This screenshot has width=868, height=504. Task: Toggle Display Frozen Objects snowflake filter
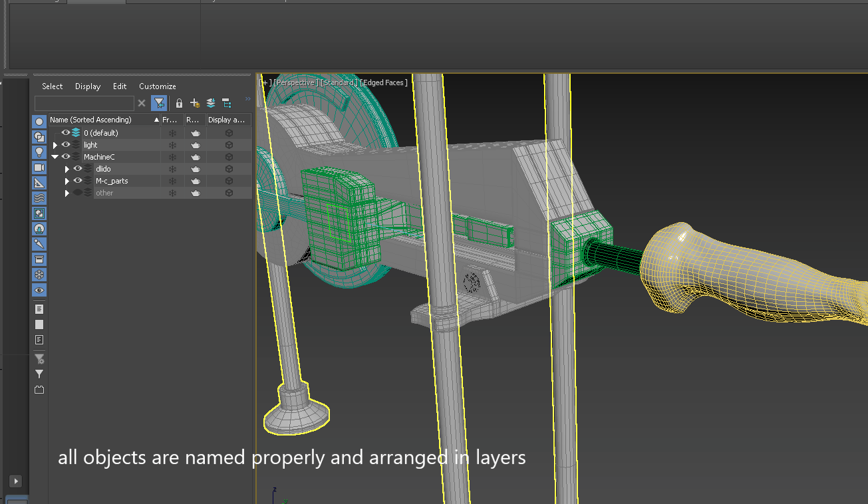(x=39, y=275)
